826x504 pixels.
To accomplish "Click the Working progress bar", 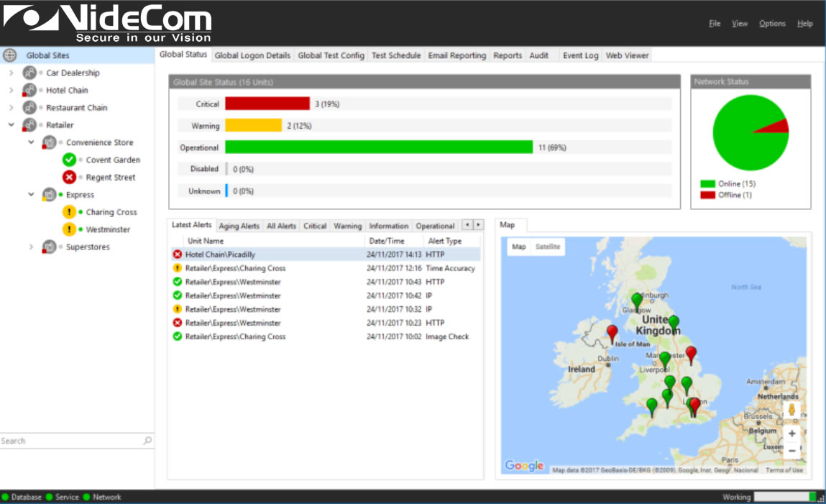I will [785, 497].
